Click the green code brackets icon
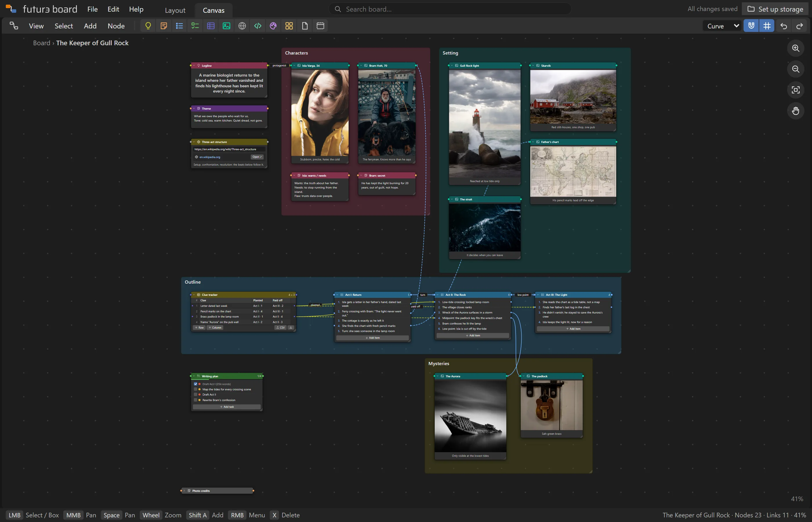 click(x=258, y=26)
